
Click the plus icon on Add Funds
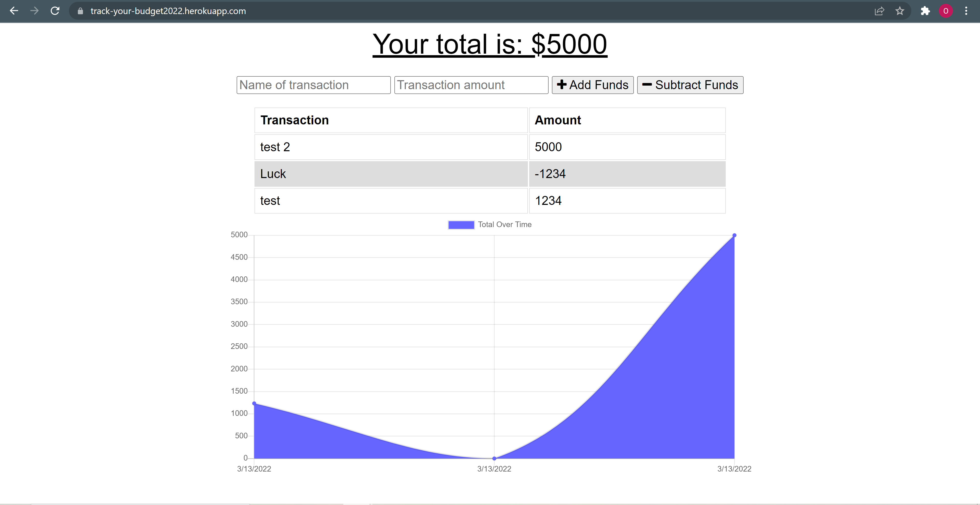point(562,85)
